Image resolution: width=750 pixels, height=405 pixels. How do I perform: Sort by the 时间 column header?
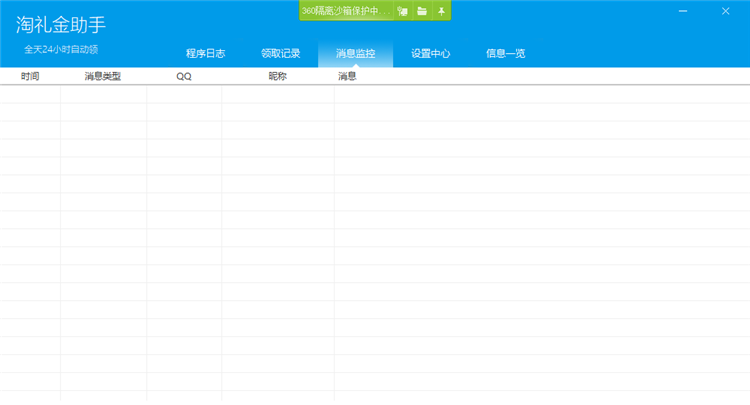click(x=30, y=76)
